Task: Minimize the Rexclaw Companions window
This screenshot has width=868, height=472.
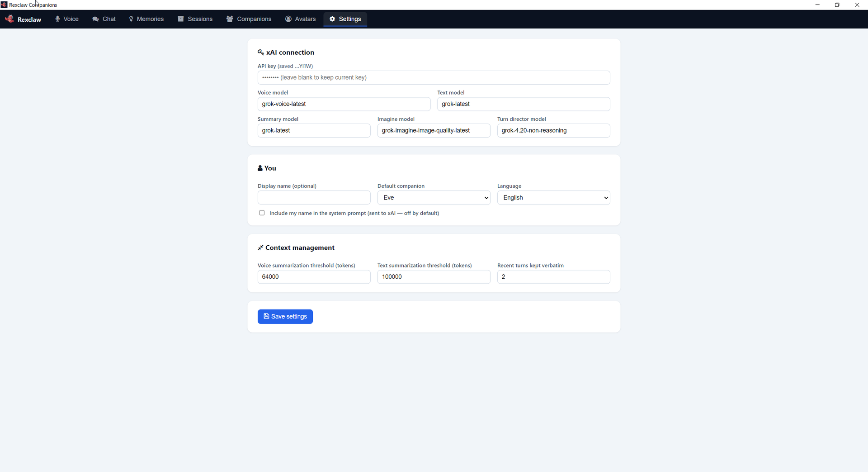Action: pyautogui.click(x=817, y=5)
